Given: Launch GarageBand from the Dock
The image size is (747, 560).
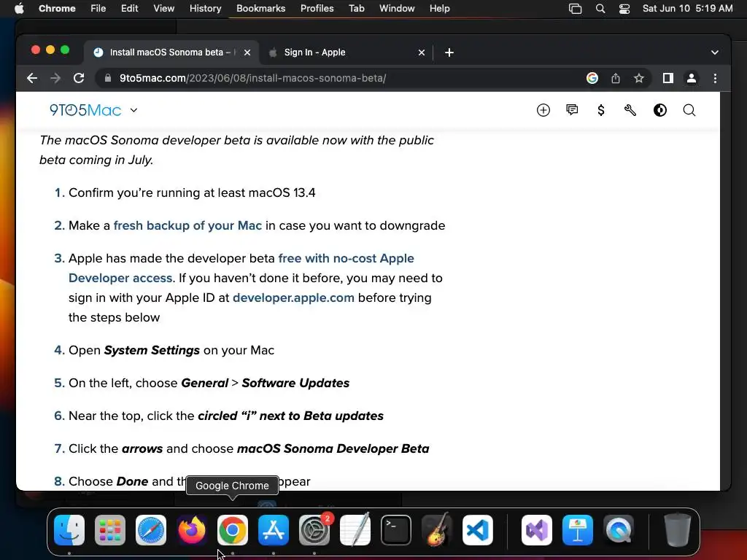Looking at the screenshot, I should (x=437, y=530).
